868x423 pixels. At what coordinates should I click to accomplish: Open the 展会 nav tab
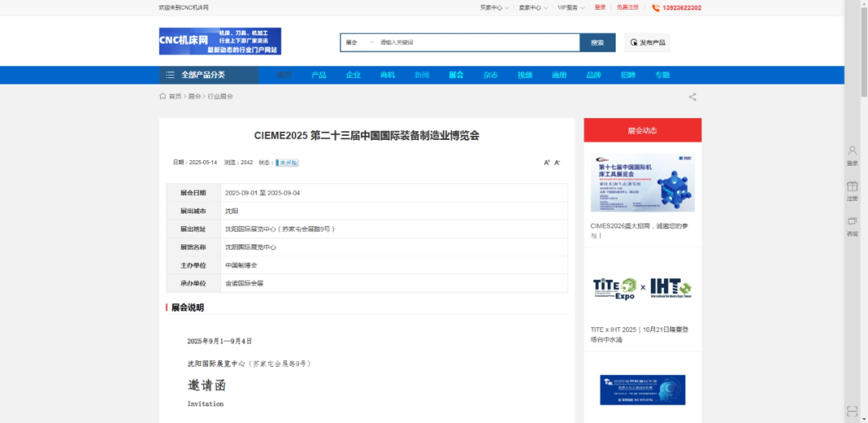[x=457, y=76]
